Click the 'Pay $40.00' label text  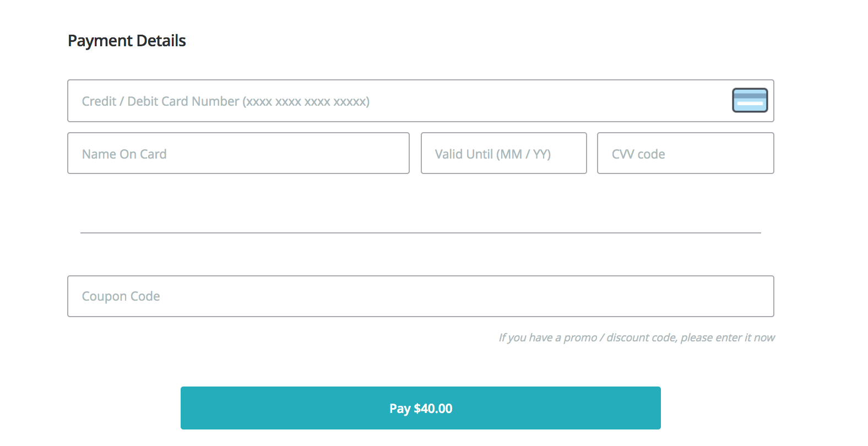(421, 409)
